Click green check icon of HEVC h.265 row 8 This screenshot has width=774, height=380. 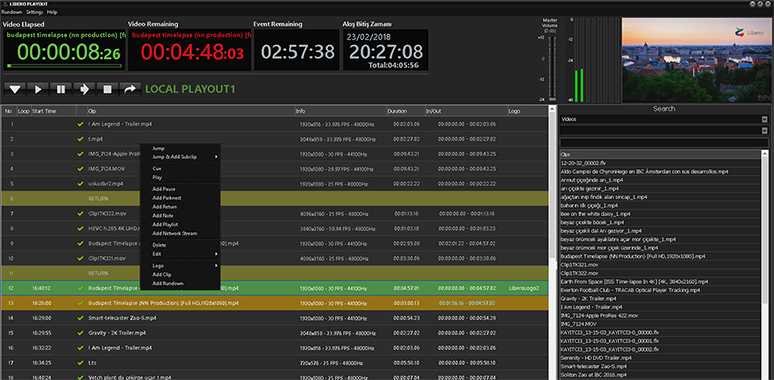coord(80,228)
